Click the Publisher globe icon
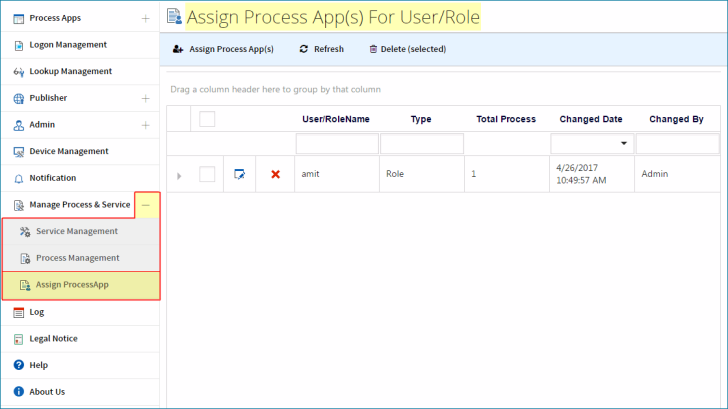The width and height of the screenshot is (728, 409). click(19, 98)
